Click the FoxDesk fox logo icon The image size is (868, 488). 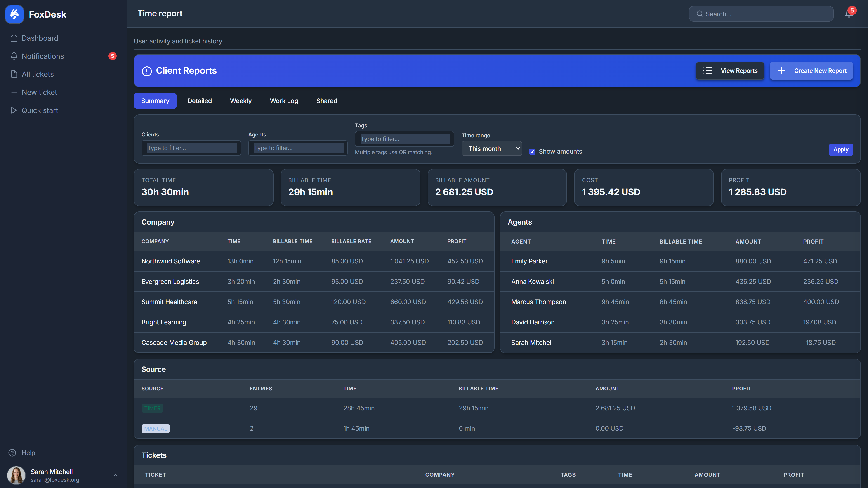(14, 14)
